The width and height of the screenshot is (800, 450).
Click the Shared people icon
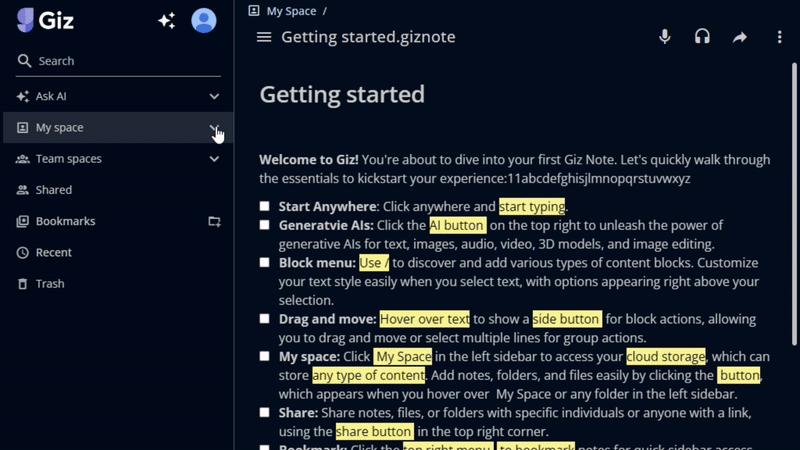point(22,190)
